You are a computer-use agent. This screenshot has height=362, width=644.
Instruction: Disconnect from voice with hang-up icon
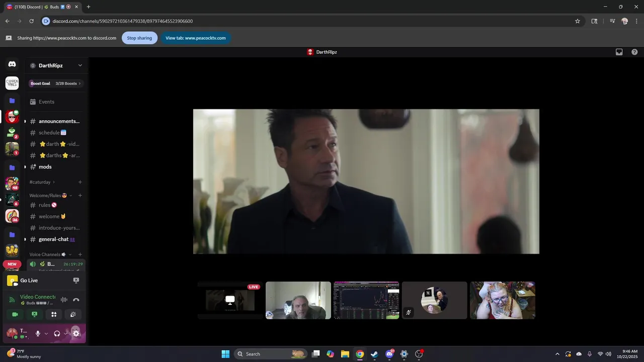pyautogui.click(x=76, y=300)
